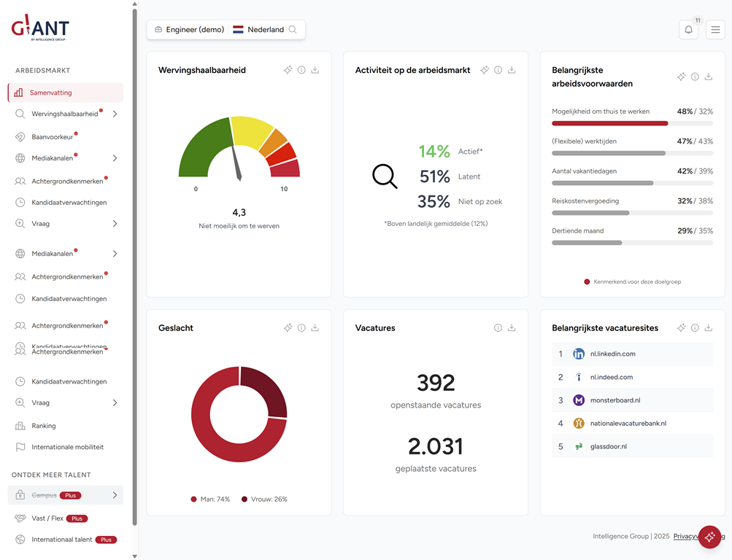Download the Vacatures card data

(512, 328)
